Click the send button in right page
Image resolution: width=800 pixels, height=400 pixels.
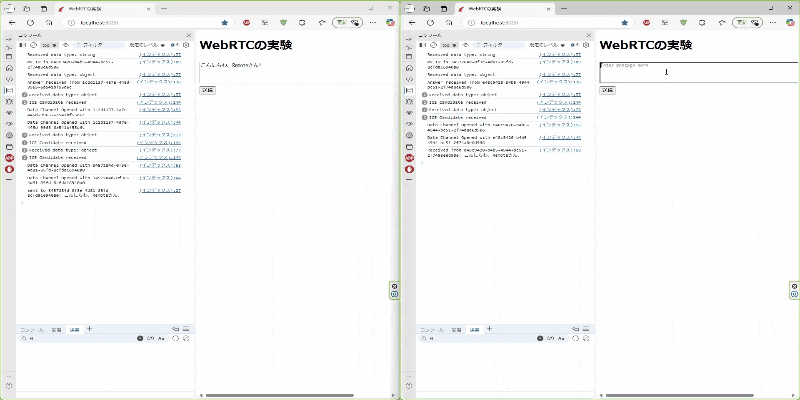tap(606, 90)
